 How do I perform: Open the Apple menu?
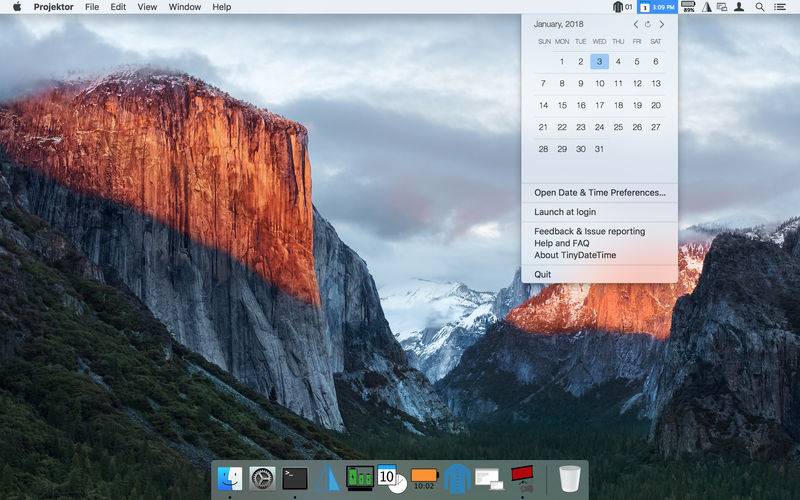(17, 7)
